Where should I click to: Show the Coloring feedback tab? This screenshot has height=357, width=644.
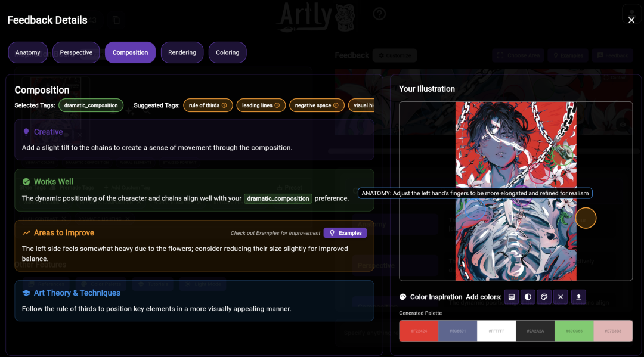[228, 52]
